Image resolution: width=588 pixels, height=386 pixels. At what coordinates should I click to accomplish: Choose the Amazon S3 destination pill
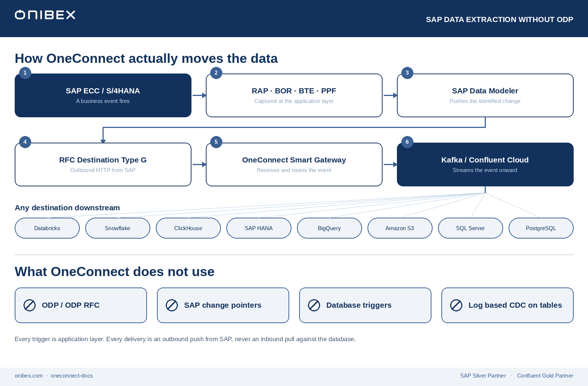pos(400,228)
